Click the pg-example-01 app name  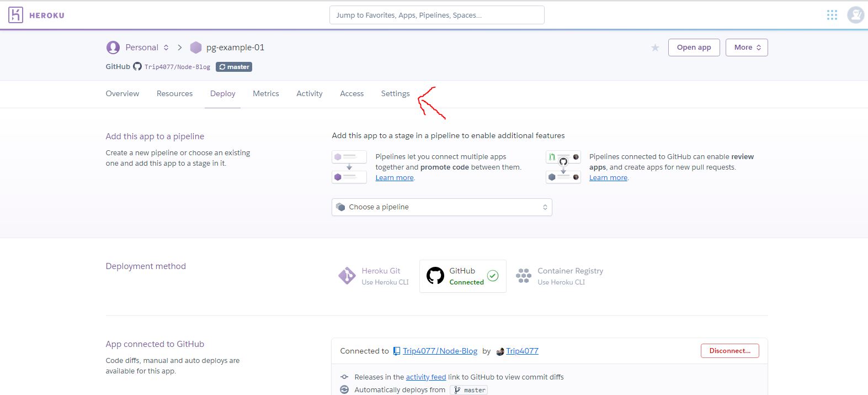[x=235, y=48]
